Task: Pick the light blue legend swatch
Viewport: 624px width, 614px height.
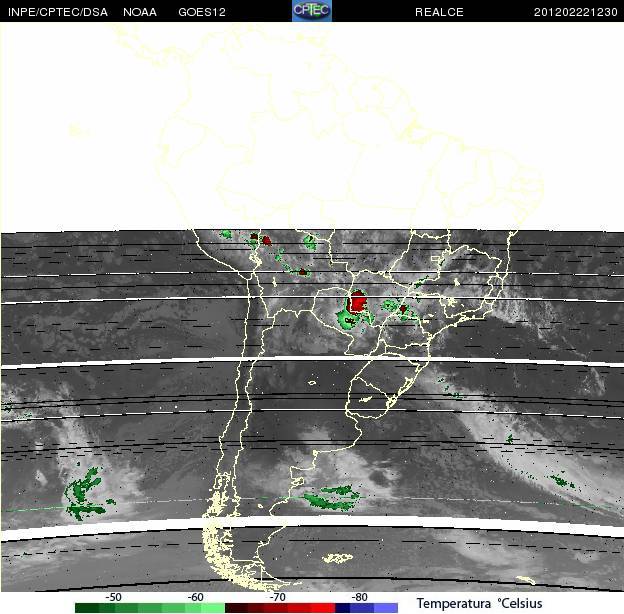Action: click(386, 608)
